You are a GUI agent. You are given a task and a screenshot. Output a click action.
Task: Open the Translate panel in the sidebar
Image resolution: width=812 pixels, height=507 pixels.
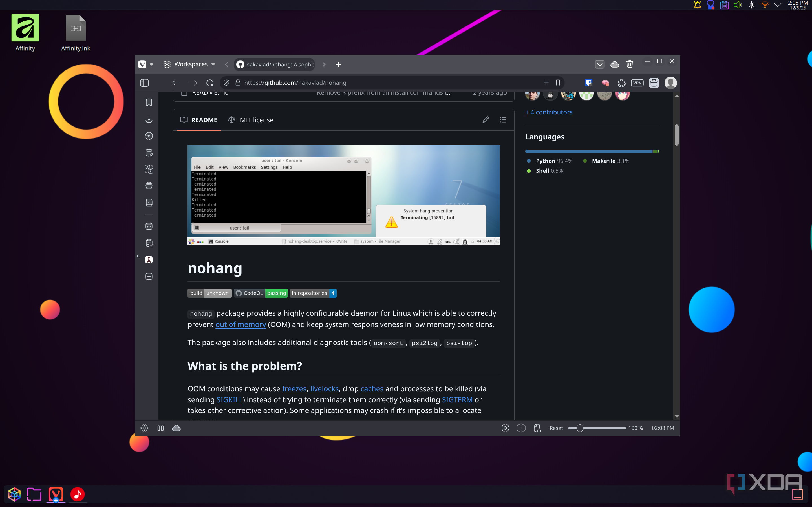pos(149,169)
